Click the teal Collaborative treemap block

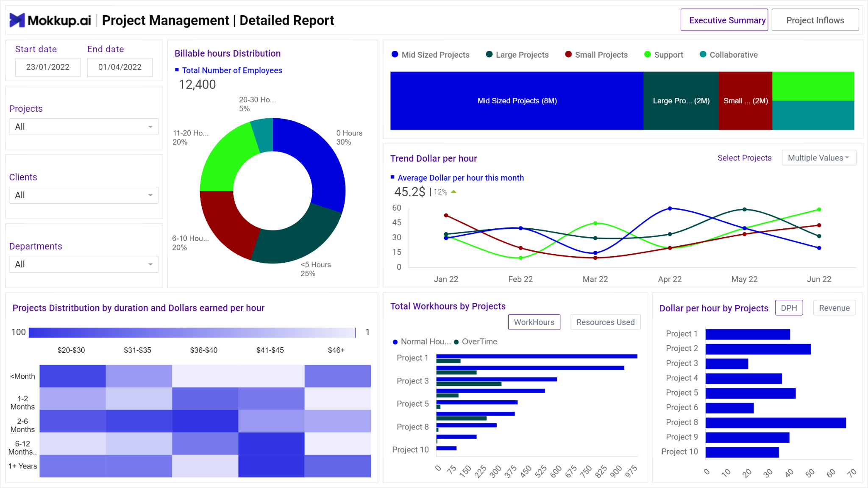tap(813, 115)
